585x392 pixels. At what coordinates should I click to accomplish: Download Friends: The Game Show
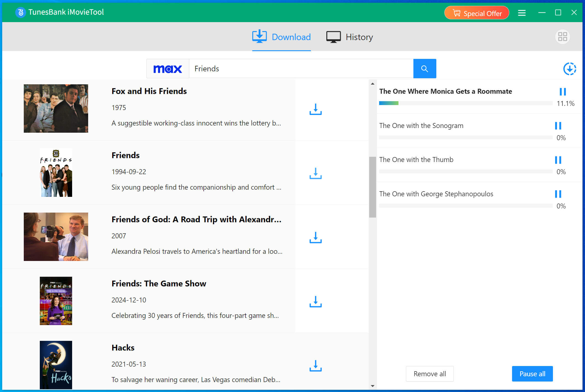316,302
